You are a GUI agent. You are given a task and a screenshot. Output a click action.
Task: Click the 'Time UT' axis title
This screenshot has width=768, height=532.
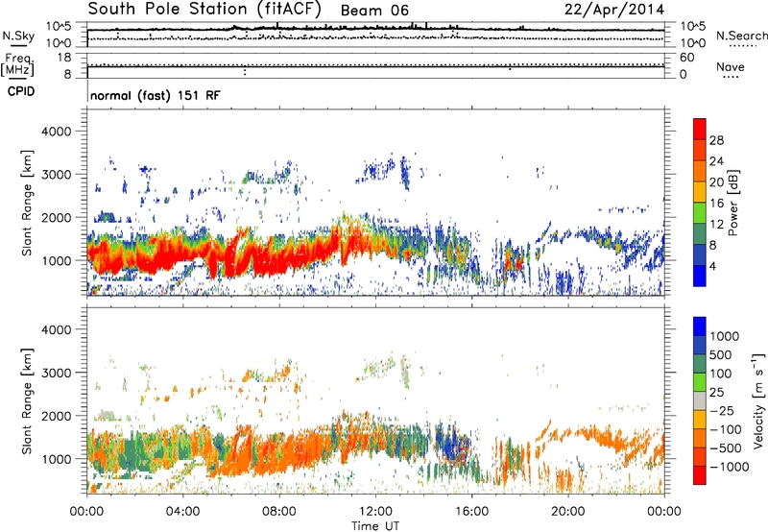(375, 526)
